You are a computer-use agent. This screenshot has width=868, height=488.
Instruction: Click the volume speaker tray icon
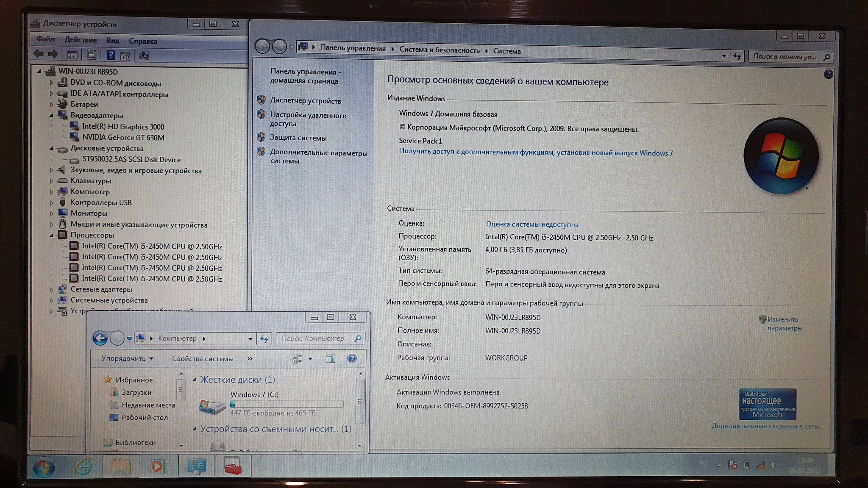(774, 465)
